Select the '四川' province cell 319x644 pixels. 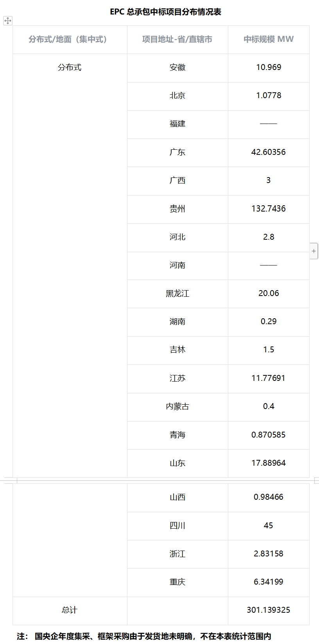pos(177,526)
